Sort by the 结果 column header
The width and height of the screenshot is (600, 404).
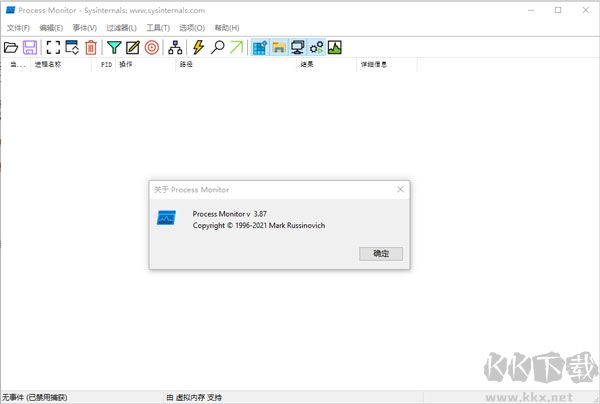point(326,64)
